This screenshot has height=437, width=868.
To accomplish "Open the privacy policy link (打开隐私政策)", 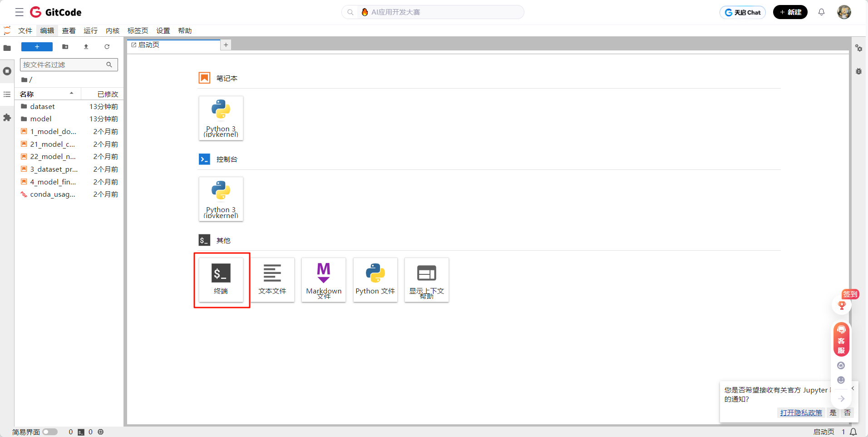I will pos(801,412).
